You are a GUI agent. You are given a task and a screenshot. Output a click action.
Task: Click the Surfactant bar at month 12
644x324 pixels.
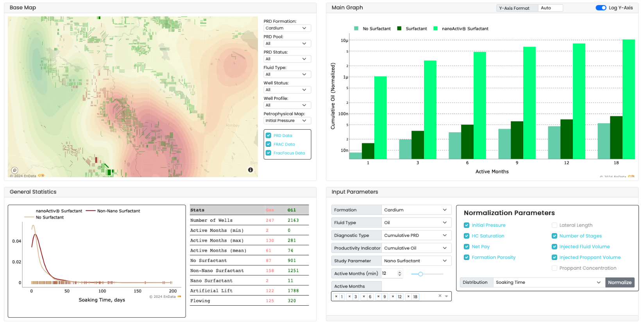click(566, 139)
